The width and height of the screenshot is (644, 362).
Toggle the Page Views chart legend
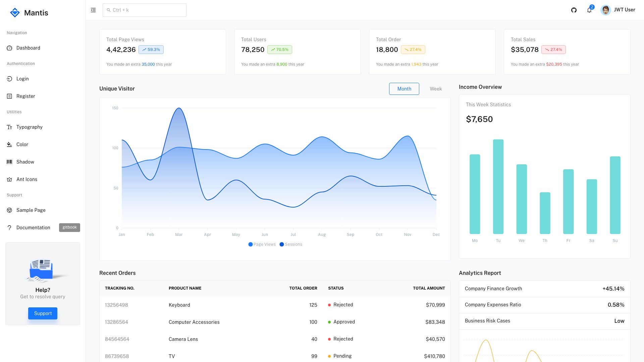point(262,244)
